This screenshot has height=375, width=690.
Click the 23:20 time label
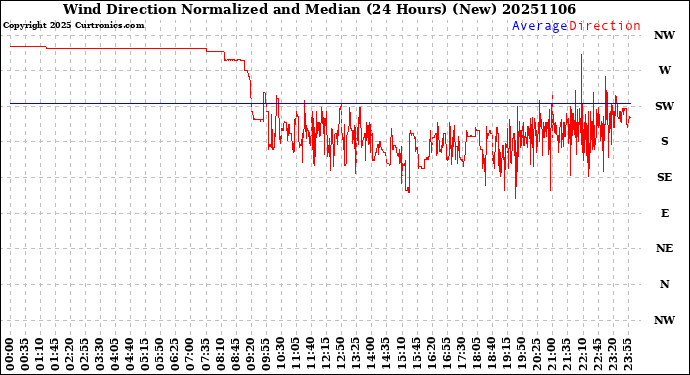click(612, 355)
